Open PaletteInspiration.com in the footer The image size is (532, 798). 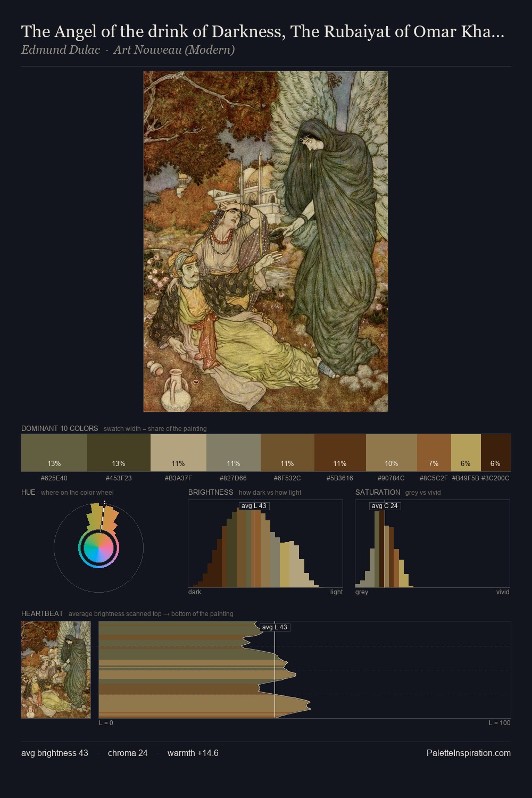tap(469, 753)
